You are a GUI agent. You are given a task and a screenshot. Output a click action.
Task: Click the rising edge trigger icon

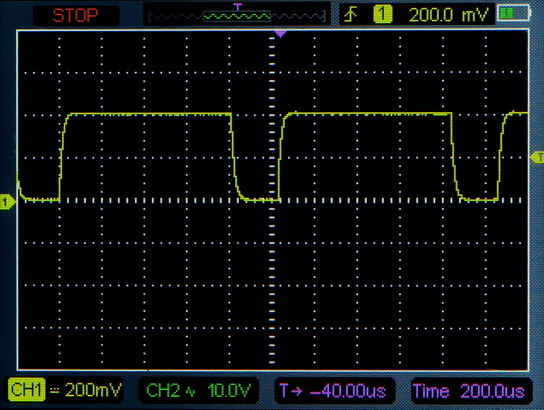[x=351, y=15]
